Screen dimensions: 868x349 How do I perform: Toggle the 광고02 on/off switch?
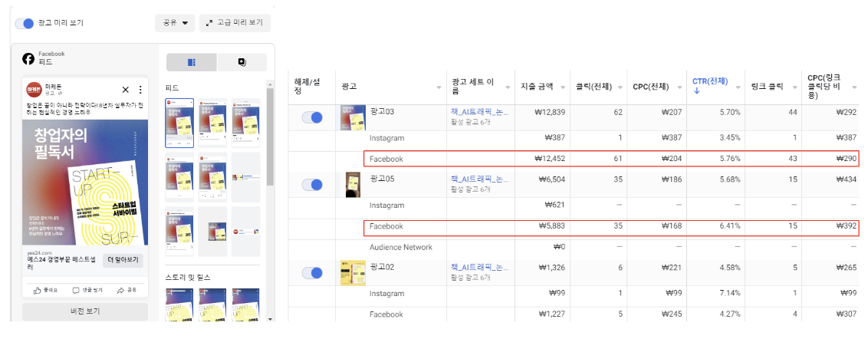click(311, 272)
